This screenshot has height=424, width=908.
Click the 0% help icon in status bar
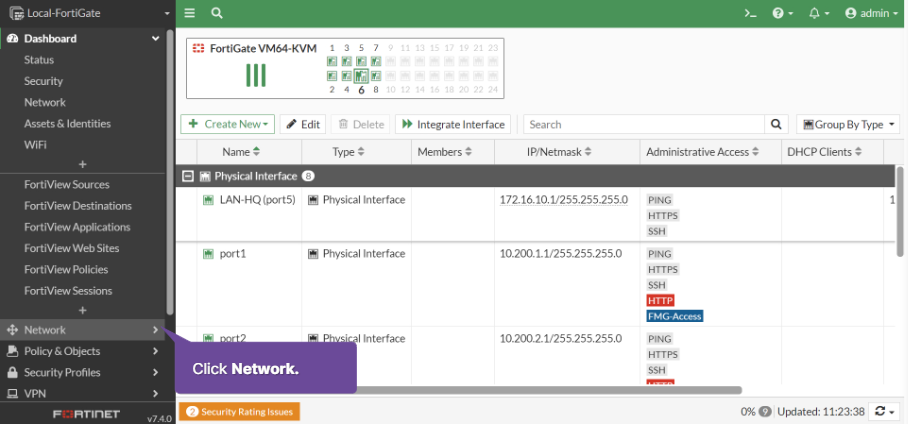[765, 412]
